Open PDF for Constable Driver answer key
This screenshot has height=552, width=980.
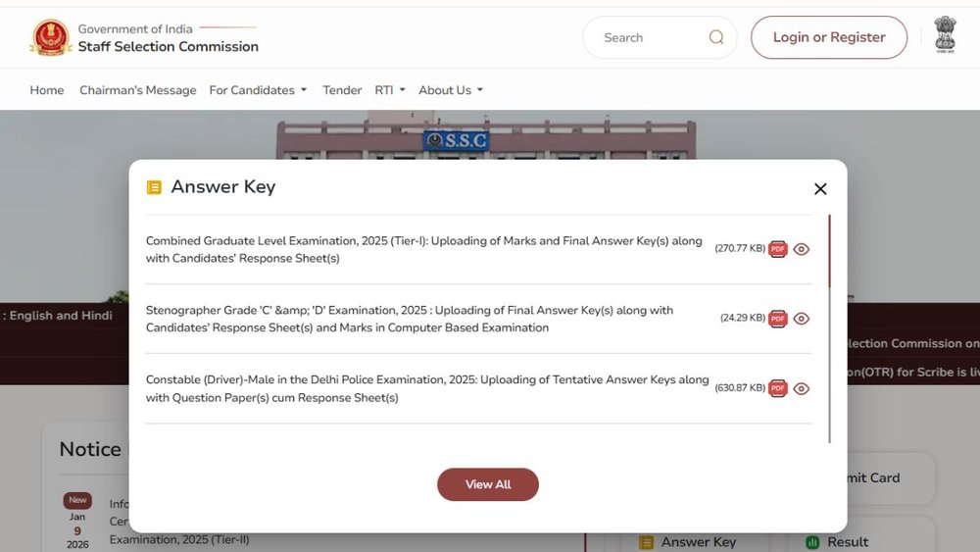[778, 388]
